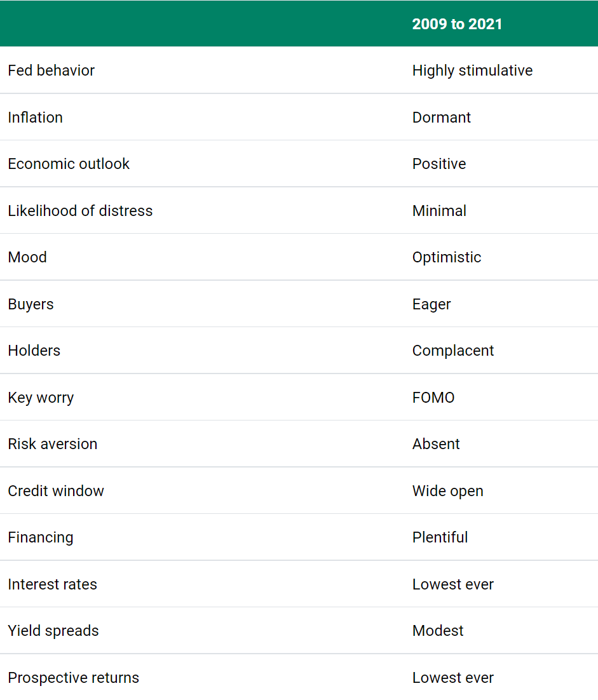
Task: Select the "Inflation" row label
Action: tap(35, 118)
